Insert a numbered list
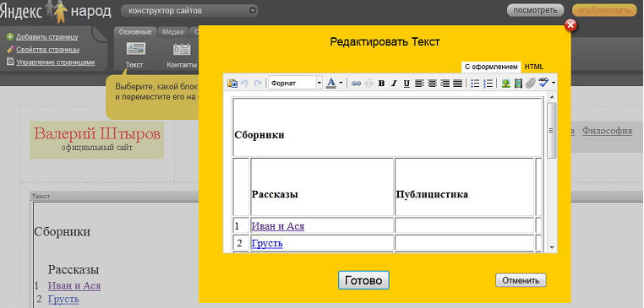644x308 pixels. click(488, 84)
